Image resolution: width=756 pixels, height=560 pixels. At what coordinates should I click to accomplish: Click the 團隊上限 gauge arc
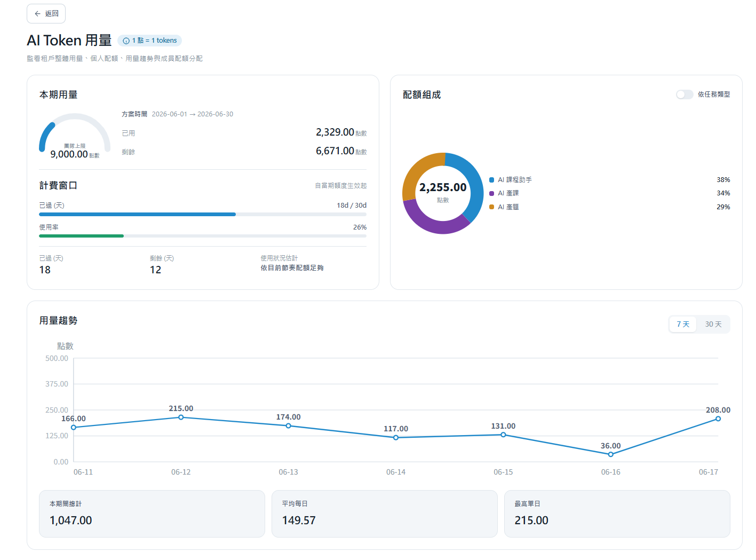(75, 132)
